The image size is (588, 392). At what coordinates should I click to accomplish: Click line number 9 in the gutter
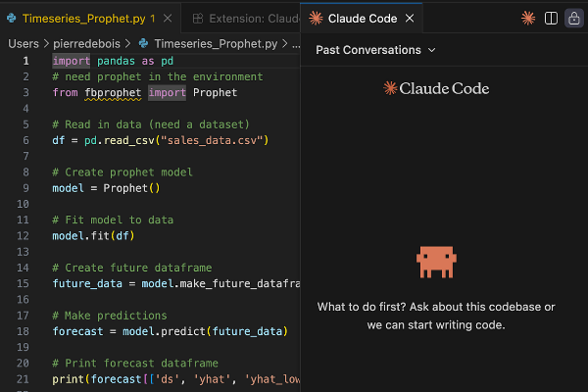point(25,188)
